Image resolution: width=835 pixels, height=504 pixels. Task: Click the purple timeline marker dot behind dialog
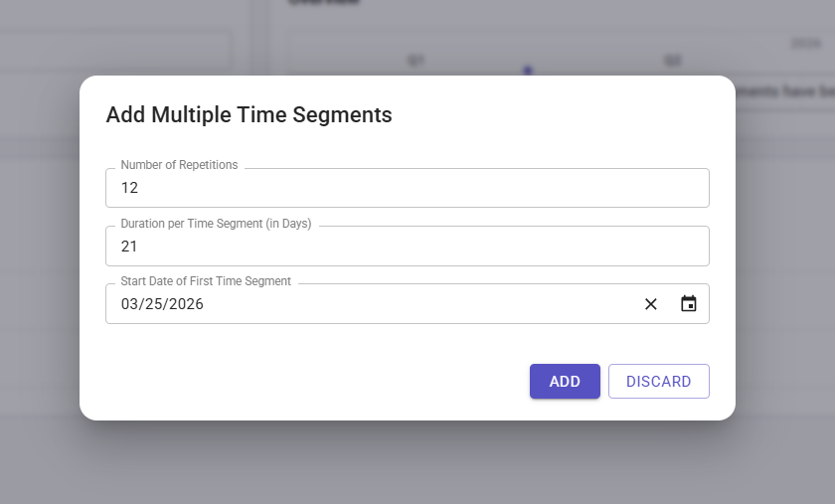click(528, 70)
